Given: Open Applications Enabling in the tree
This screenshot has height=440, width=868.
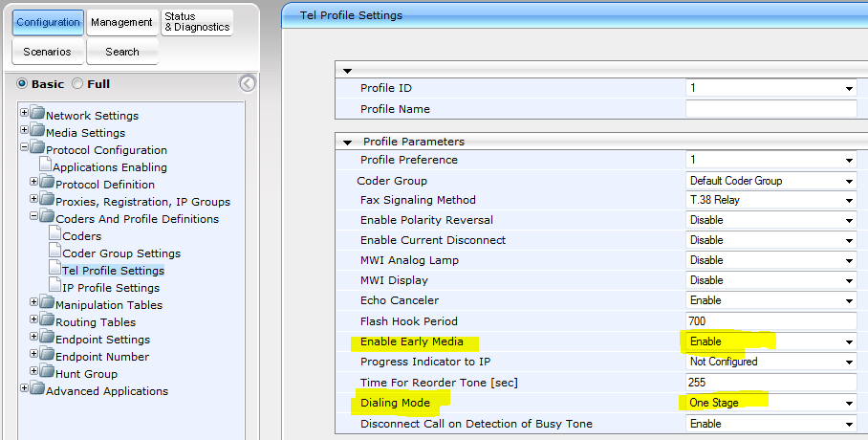Looking at the screenshot, I should tap(110, 167).
